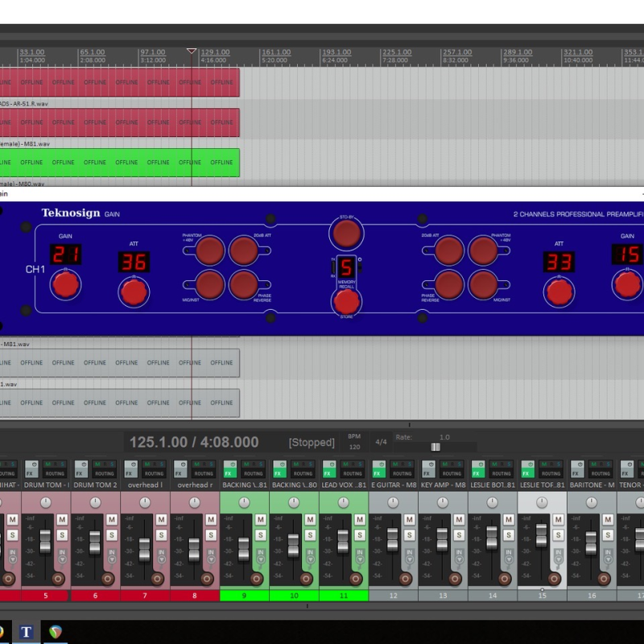
Task: Open the IN input dropdown on overhead r
Action: pyautogui.click(x=211, y=555)
